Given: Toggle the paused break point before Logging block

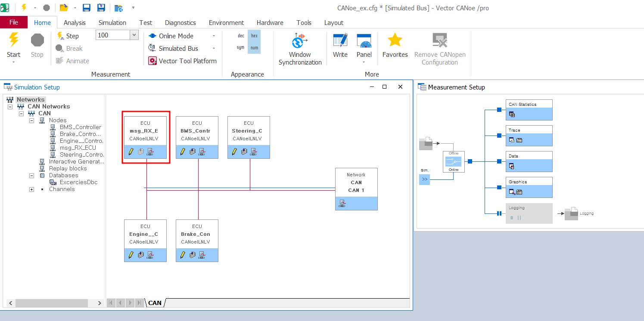Looking at the screenshot, I should click(499, 213).
